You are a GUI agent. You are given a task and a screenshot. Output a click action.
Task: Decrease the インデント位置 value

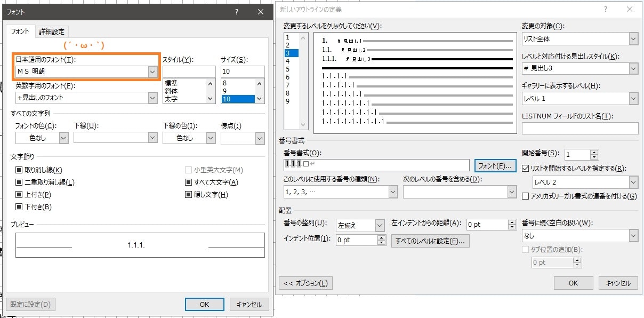tap(381, 243)
